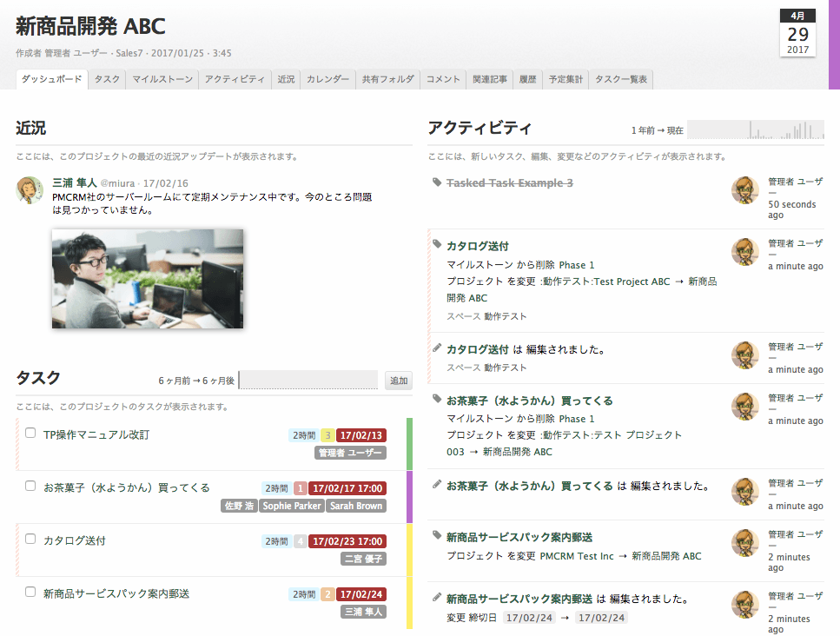The width and height of the screenshot is (840, 636).
Task: Click the pencil icon beside お茶菓子 は 編集されました
Action: [437, 485]
